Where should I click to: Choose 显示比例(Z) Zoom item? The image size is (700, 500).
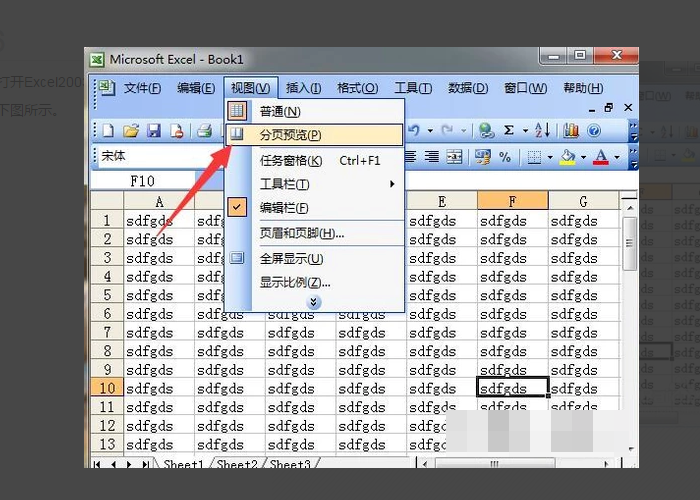(314, 282)
